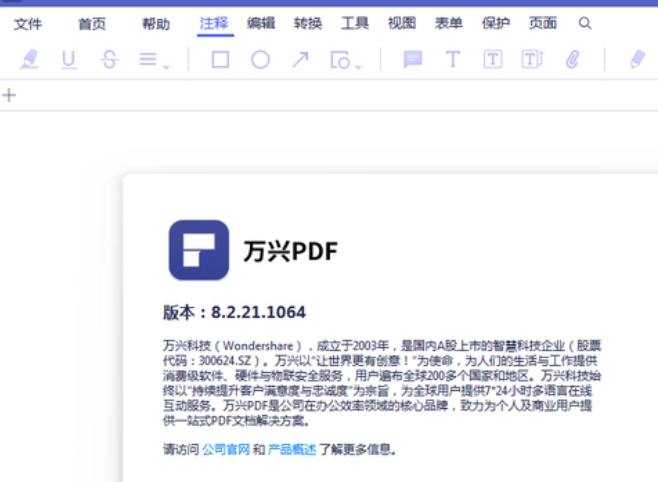Image resolution: width=658 pixels, height=482 pixels.
Task: Open the shapes dropdown tool
Action: pyautogui.click(x=345, y=60)
